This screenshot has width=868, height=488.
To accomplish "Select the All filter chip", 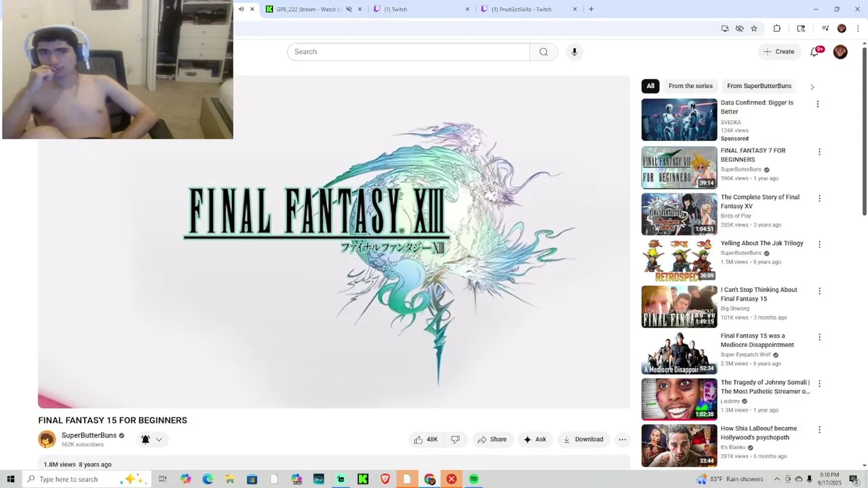I will tap(650, 86).
